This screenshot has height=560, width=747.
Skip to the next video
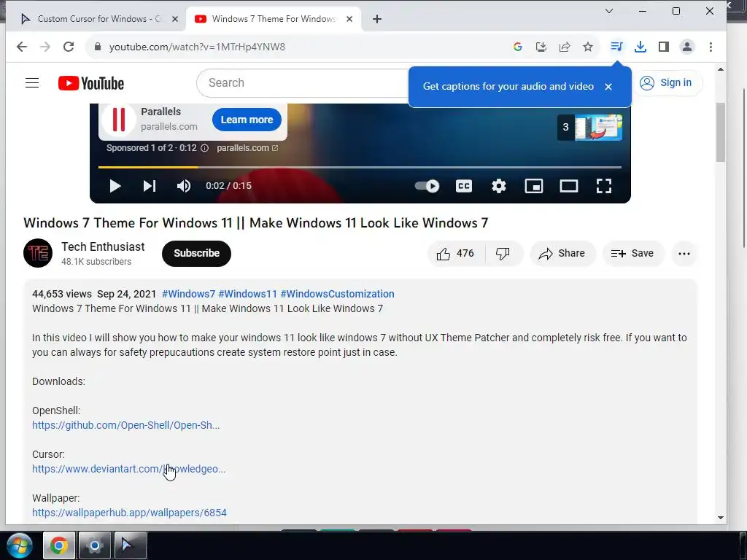[150, 186]
